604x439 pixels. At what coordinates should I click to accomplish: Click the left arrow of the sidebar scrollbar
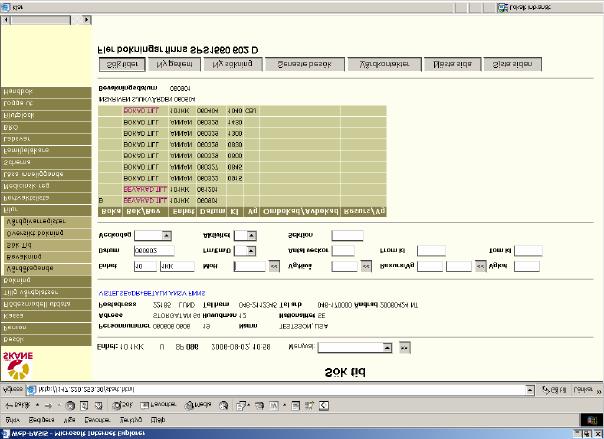[6, 20]
